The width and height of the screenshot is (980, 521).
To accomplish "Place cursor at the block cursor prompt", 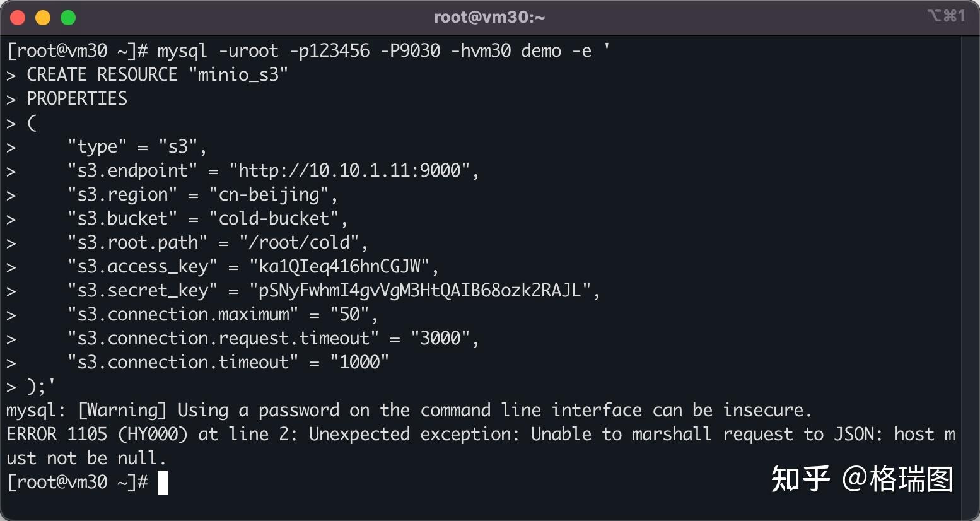I will click(x=163, y=483).
